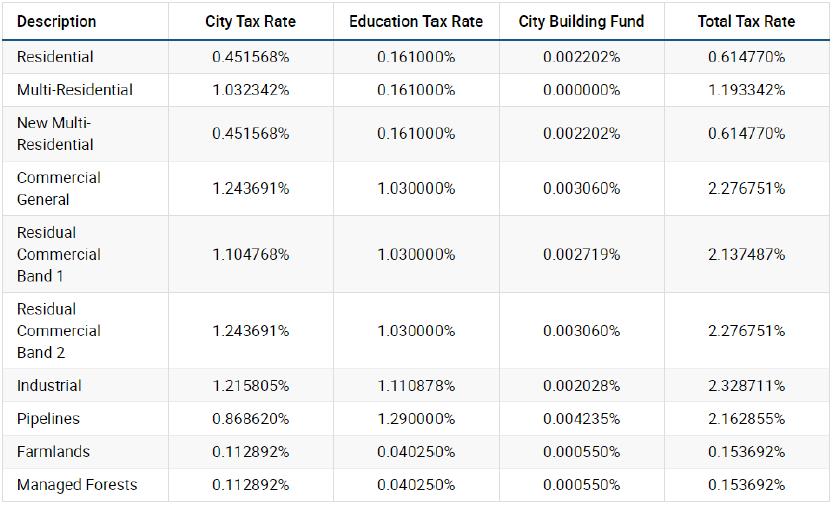Click the Multi-Residential row label
Viewport: 834px width, 505px height.
click(75, 90)
